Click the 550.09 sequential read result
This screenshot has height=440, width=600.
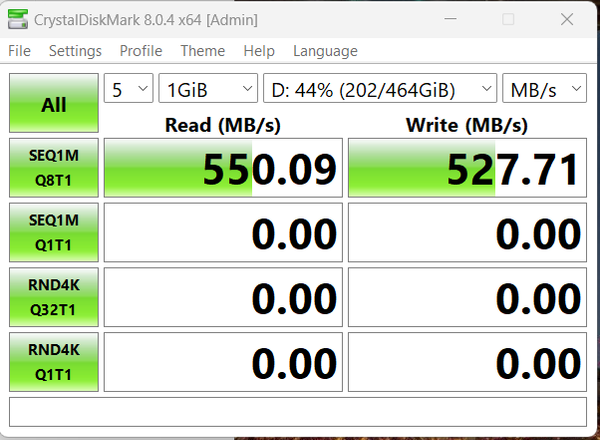[223, 168]
